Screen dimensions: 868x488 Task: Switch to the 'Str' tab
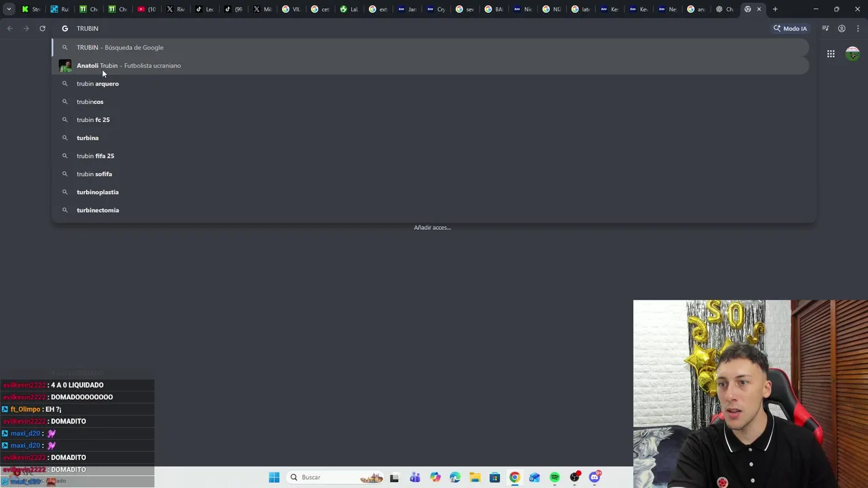tap(31, 9)
